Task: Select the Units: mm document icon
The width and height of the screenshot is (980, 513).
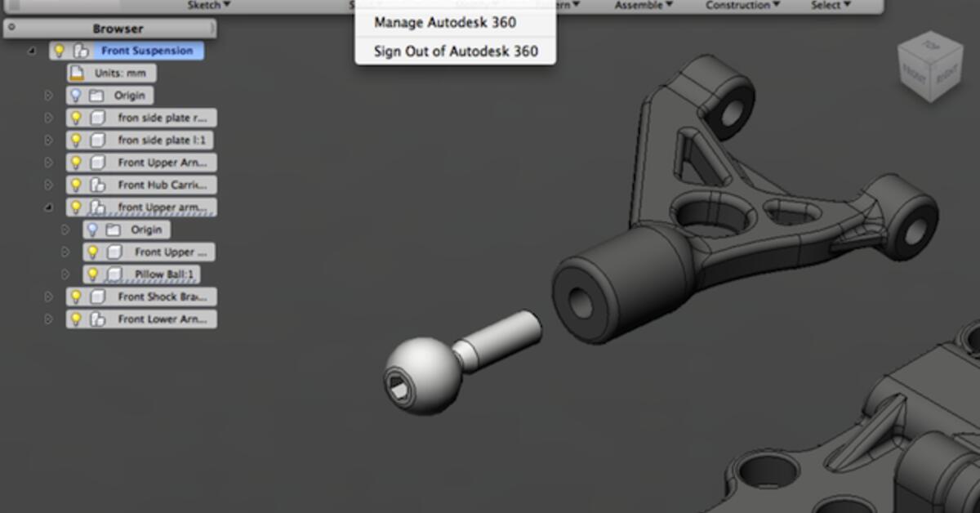Action: [75, 73]
